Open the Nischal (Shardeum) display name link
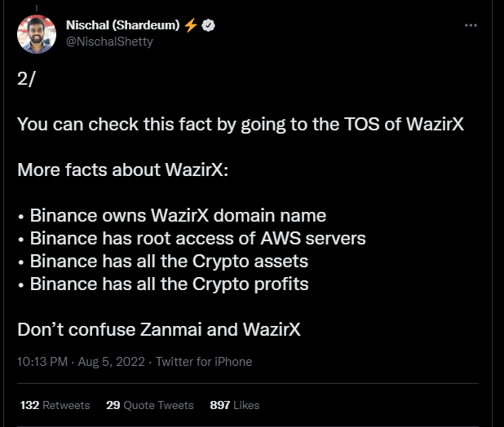This screenshot has width=504, height=427. [x=122, y=25]
